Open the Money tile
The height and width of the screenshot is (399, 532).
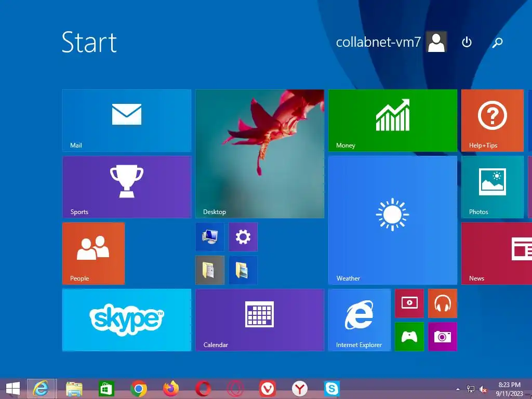[x=393, y=121]
